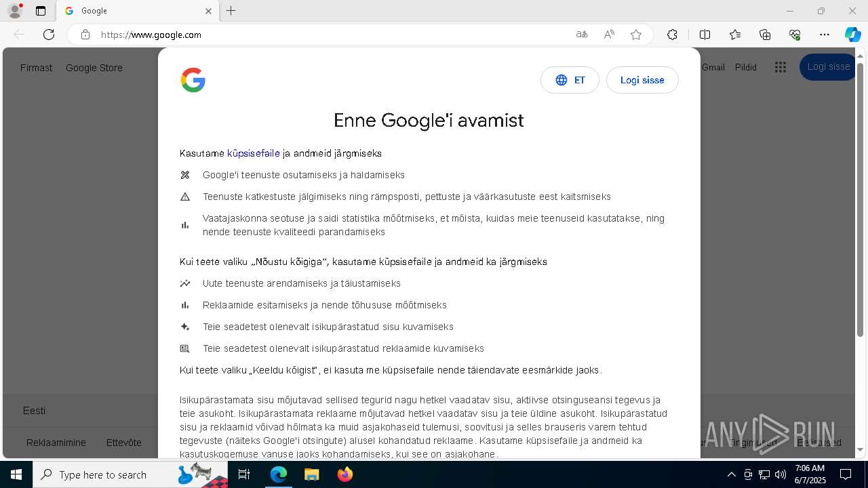Open Collections icon

(x=765, y=35)
